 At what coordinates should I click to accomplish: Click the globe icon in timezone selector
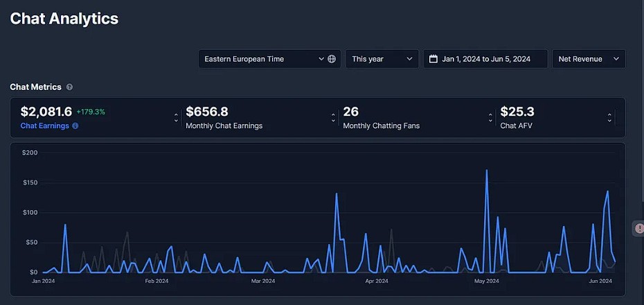(332, 59)
